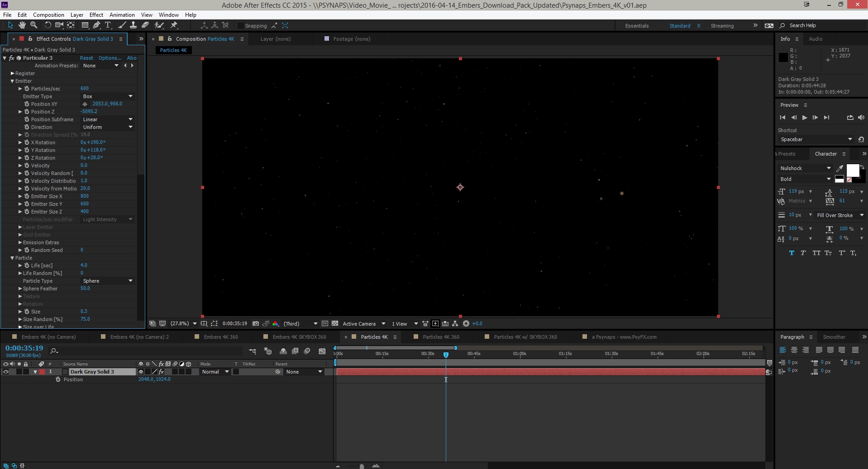Toggle draft 3D in timeline
The width and height of the screenshot is (868, 469).
[x=268, y=351]
